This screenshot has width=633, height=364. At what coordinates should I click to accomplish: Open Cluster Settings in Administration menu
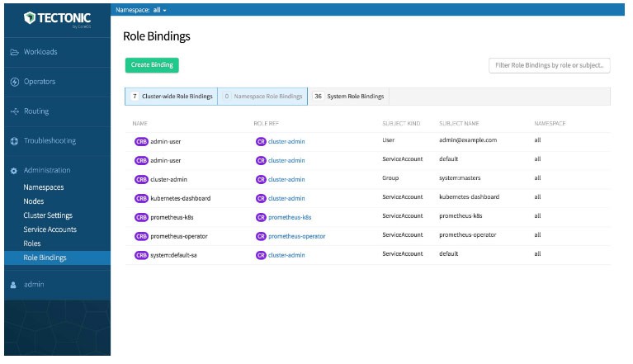click(48, 215)
